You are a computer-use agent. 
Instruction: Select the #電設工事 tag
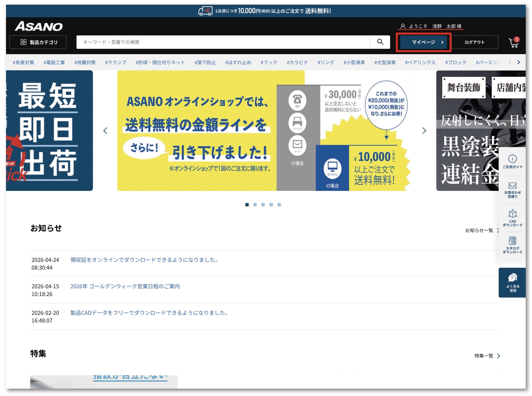54,62
